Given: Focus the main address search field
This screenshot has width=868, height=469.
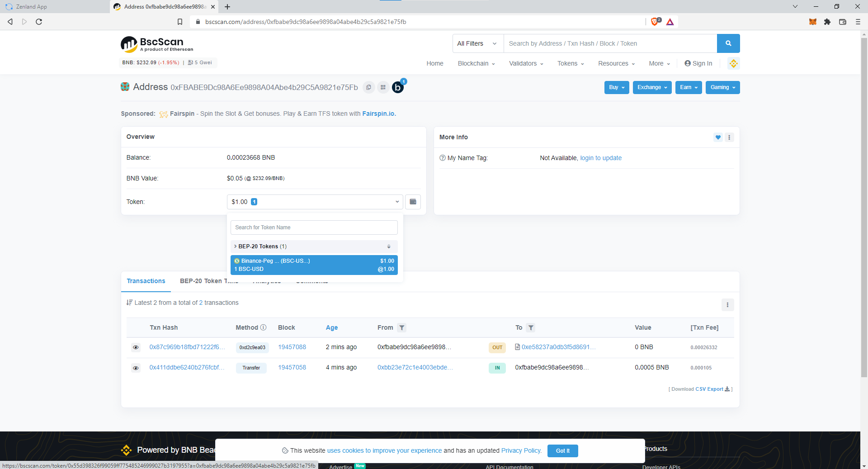Looking at the screenshot, I should tap(610, 43).
